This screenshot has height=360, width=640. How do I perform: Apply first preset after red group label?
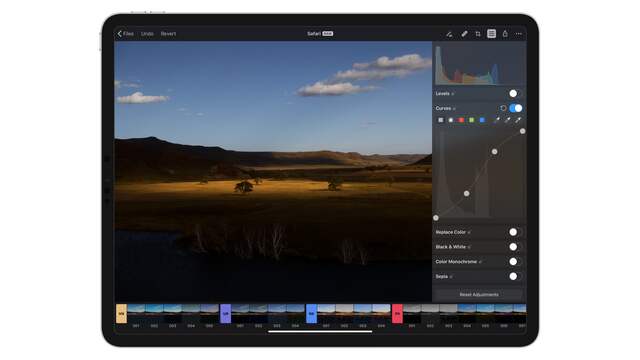pos(412,313)
